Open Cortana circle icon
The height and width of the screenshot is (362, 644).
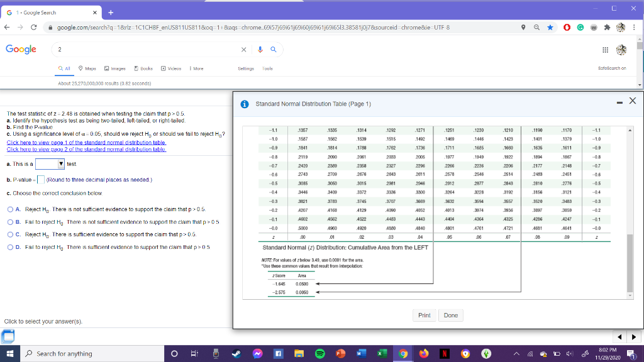174,353
